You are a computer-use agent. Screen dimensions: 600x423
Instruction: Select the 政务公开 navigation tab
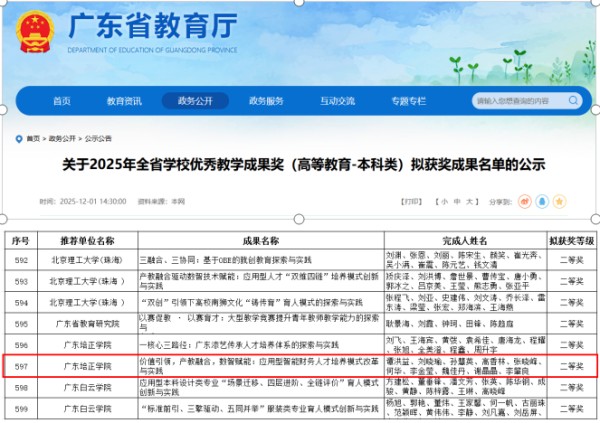pyautogui.click(x=195, y=101)
